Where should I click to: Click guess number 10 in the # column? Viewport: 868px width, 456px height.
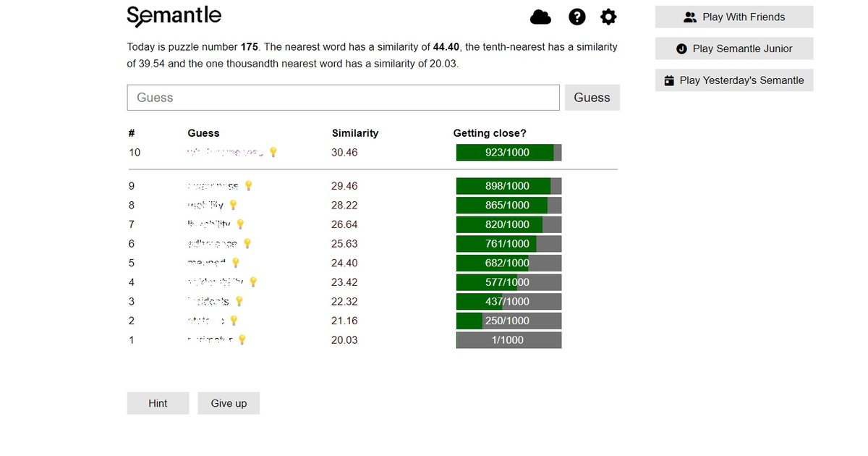[x=135, y=152]
